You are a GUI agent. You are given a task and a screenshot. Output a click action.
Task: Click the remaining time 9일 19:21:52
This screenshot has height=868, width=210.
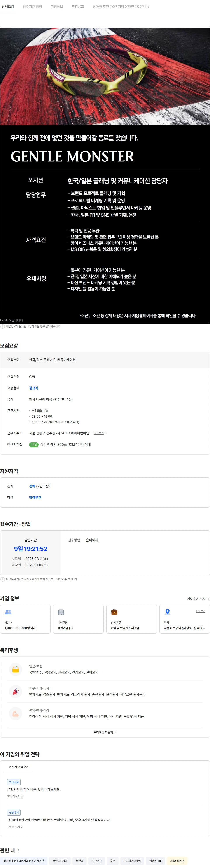[x=31, y=549]
